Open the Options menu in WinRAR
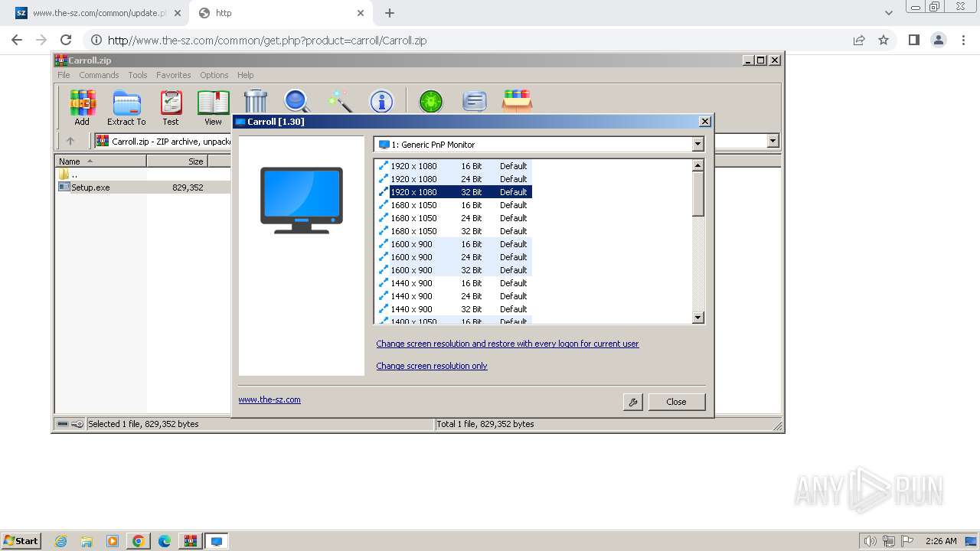Viewport: 980px width, 551px height. click(214, 75)
